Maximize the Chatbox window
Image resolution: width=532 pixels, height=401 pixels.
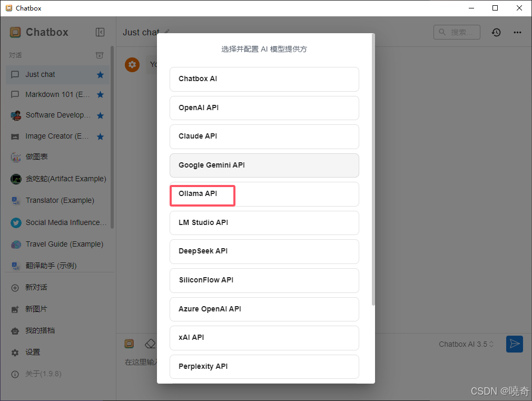pyautogui.click(x=495, y=8)
